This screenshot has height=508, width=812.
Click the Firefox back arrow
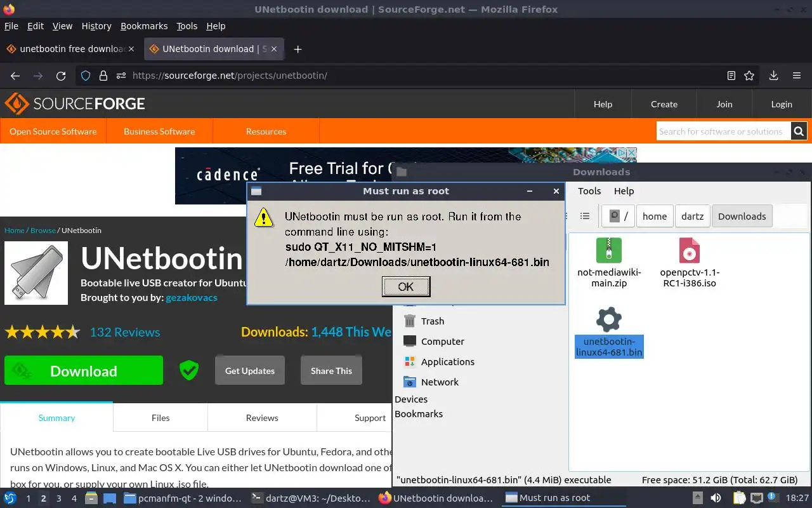tap(15, 76)
